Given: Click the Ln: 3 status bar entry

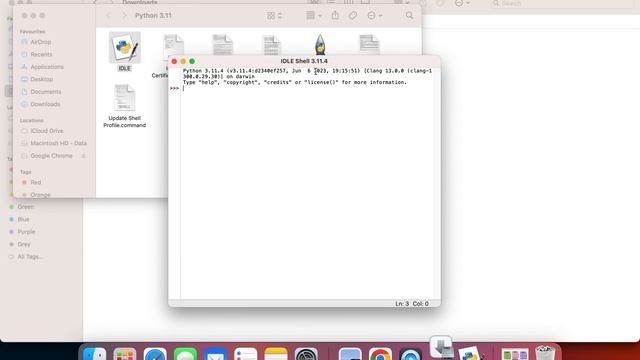Looking at the screenshot, I should (x=402, y=304).
